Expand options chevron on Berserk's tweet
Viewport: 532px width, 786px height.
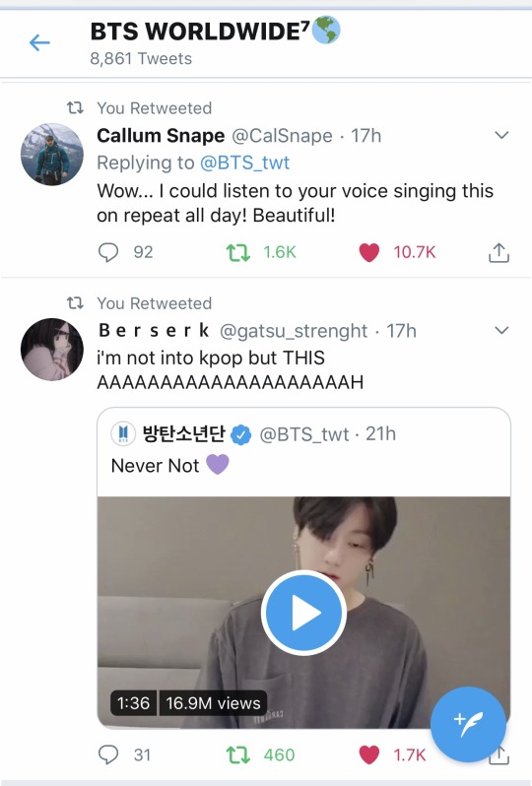click(x=501, y=330)
